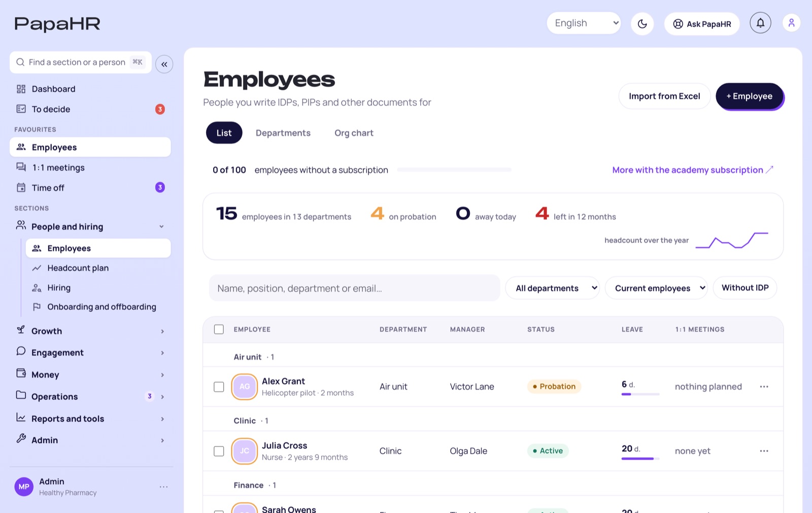Expand the Engagement section
The height and width of the screenshot is (513, 812).
pos(90,353)
